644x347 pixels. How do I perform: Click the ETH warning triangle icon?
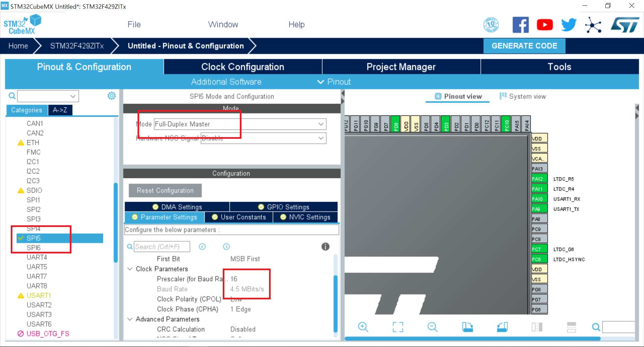click(21, 143)
